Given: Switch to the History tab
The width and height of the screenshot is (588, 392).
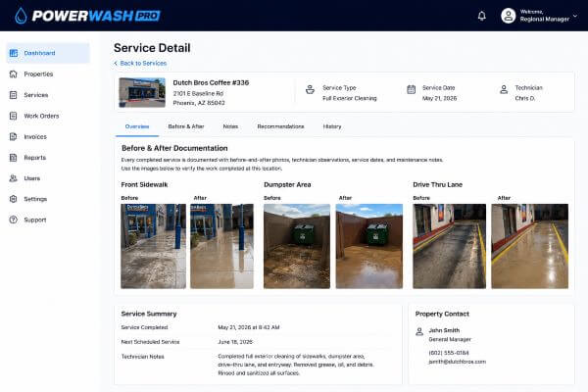Looking at the screenshot, I should [332, 126].
